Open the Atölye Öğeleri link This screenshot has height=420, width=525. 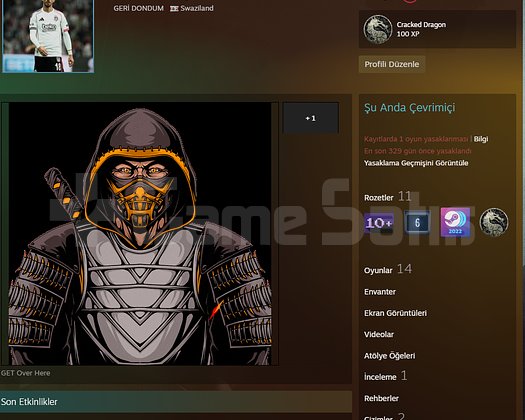click(x=389, y=356)
